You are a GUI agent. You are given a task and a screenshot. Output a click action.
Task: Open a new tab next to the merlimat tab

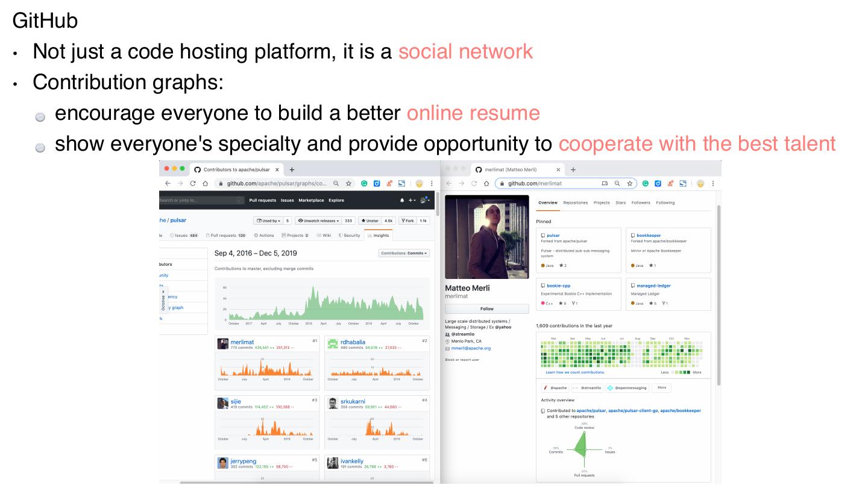[573, 170]
